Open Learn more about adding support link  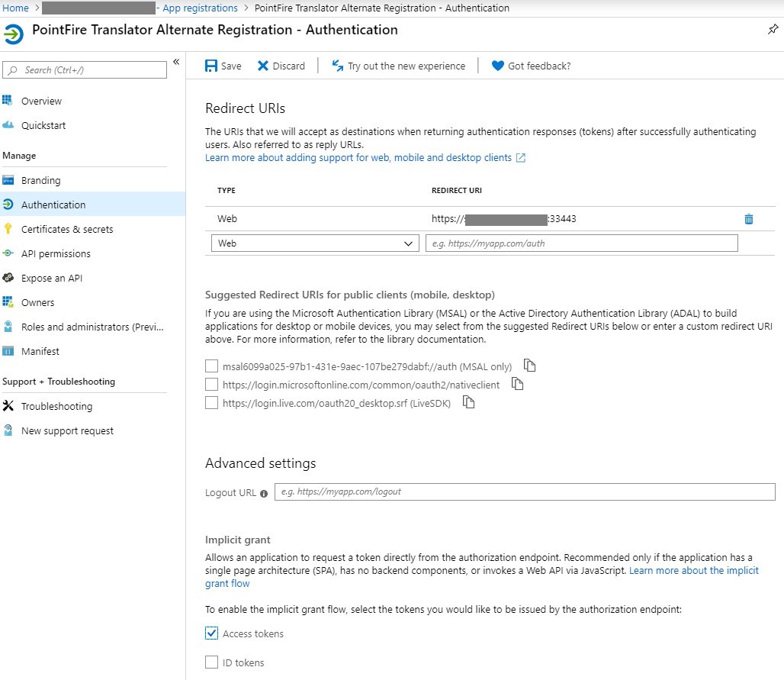point(358,158)
